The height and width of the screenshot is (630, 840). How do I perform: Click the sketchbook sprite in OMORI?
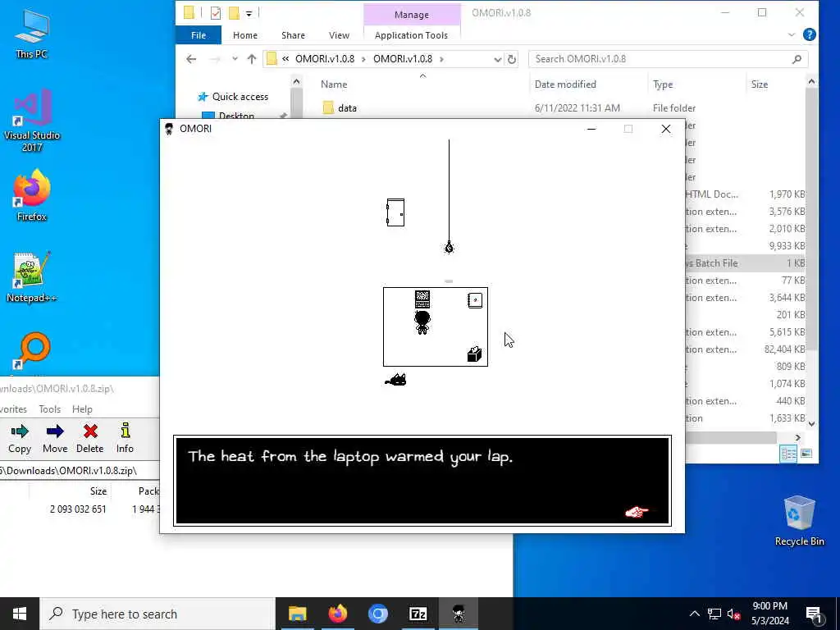[475, 300]
